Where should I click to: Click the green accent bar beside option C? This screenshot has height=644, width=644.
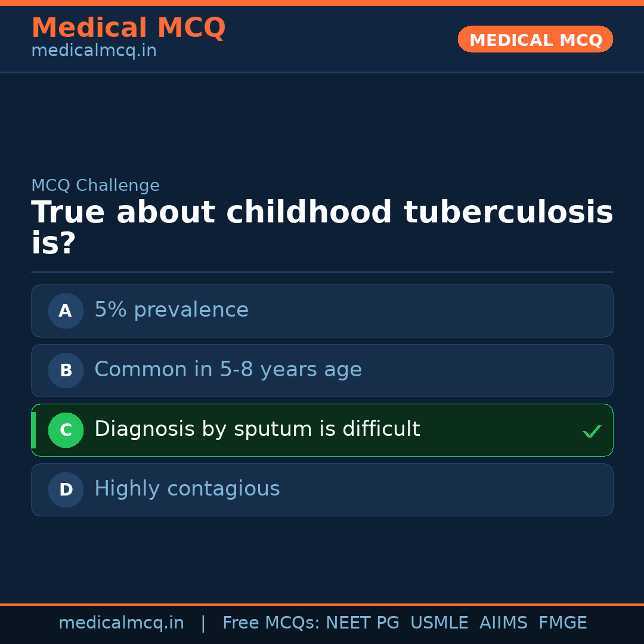[x=33, y=430]
